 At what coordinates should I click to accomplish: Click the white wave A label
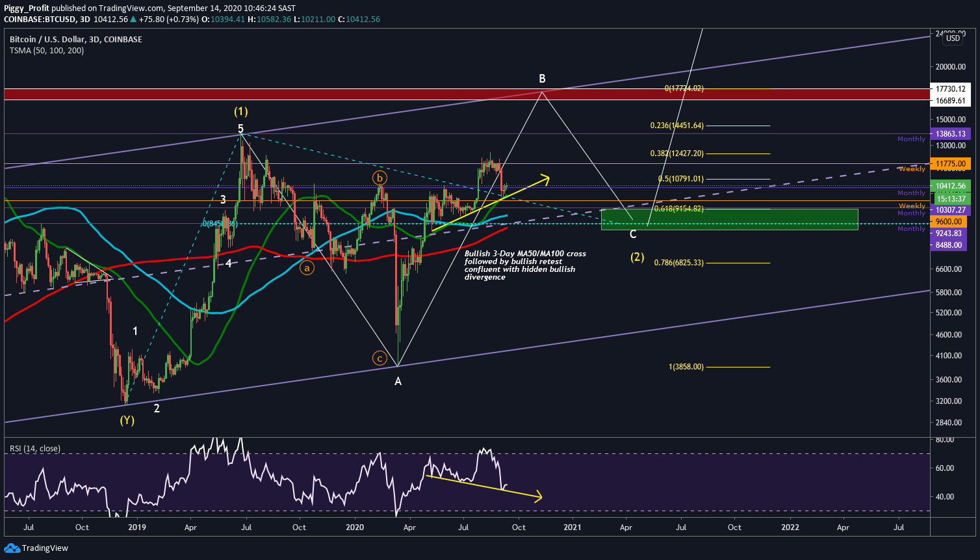[x=398, y=382]
